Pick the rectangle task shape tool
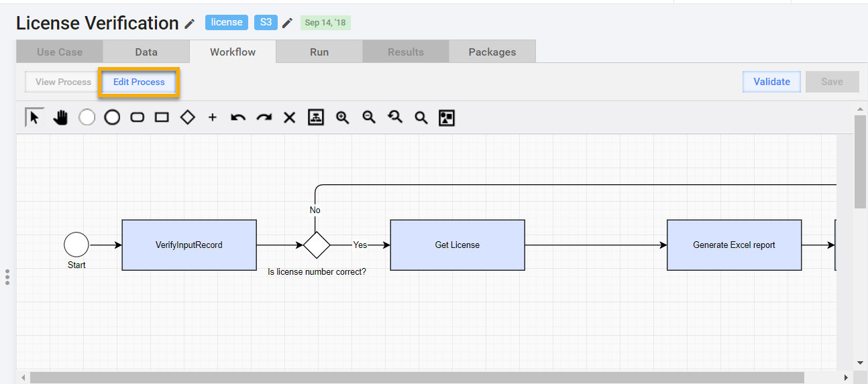The height and width of the screenshot is (384, 868). click(162, 117)
